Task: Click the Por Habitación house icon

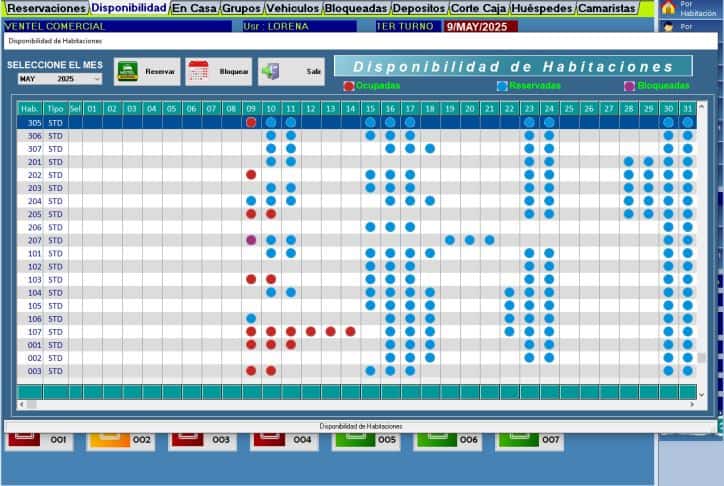Action: pos(668,8)
